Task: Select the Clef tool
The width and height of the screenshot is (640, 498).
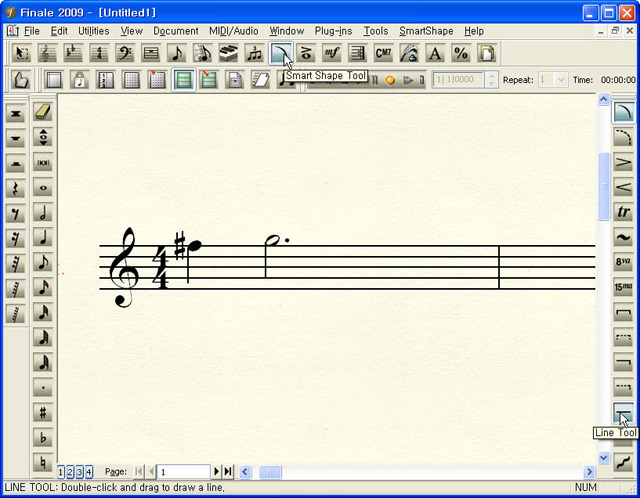Action: [x=124, y=53]
